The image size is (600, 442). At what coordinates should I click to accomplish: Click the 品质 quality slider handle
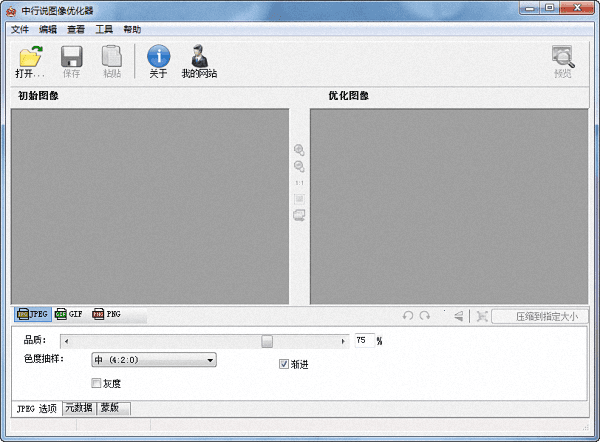(267, 341)
